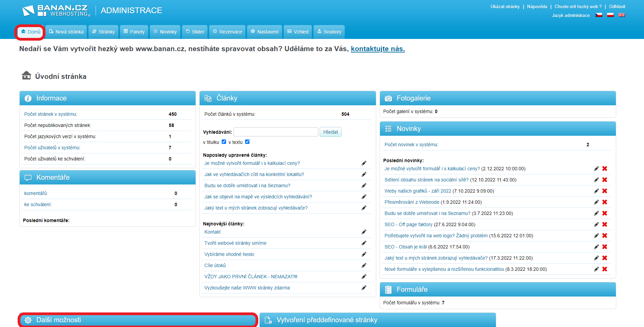Focus the article search text field
This screenshot has width=644, height=327.
coord(276,132)
